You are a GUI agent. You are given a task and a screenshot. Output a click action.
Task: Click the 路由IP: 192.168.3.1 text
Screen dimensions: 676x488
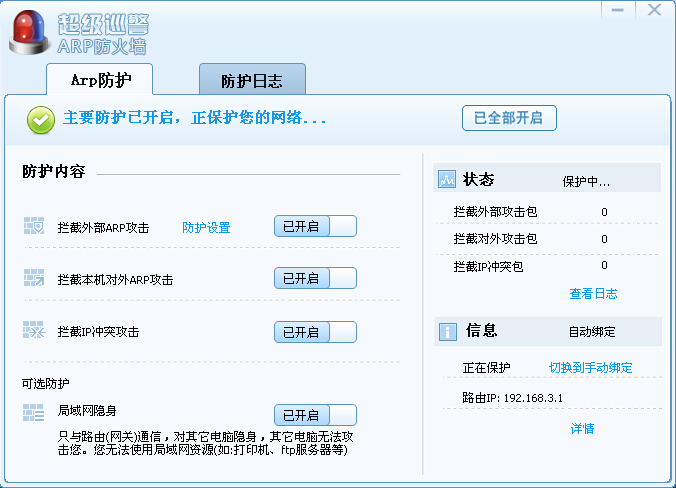coord(512,397)
